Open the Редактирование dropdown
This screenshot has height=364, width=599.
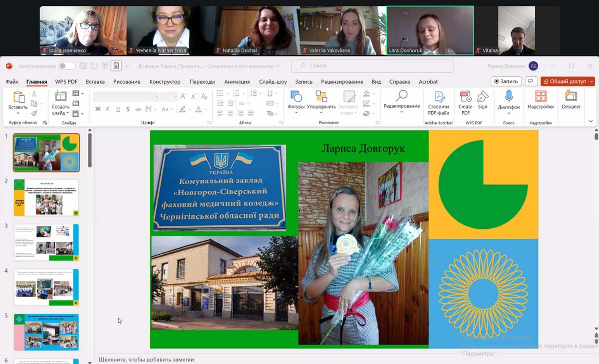coord(401,106)
